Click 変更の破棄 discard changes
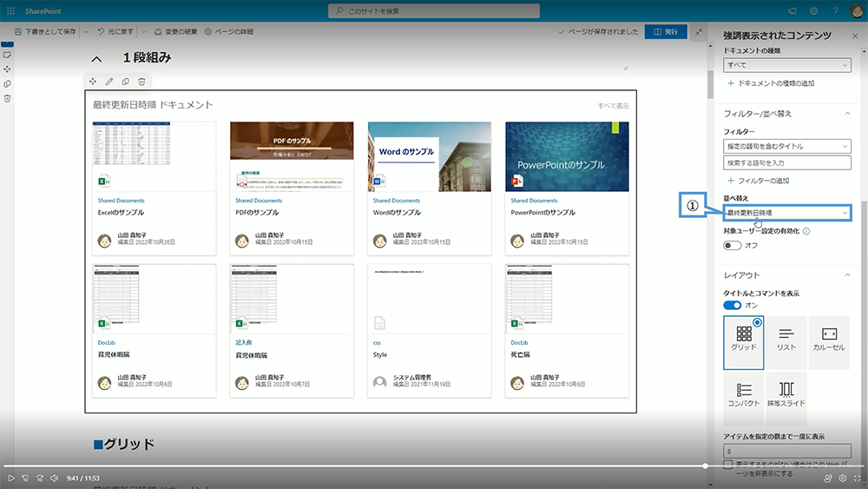Viewport: 868px width, 489px height. tap(175, 31)
